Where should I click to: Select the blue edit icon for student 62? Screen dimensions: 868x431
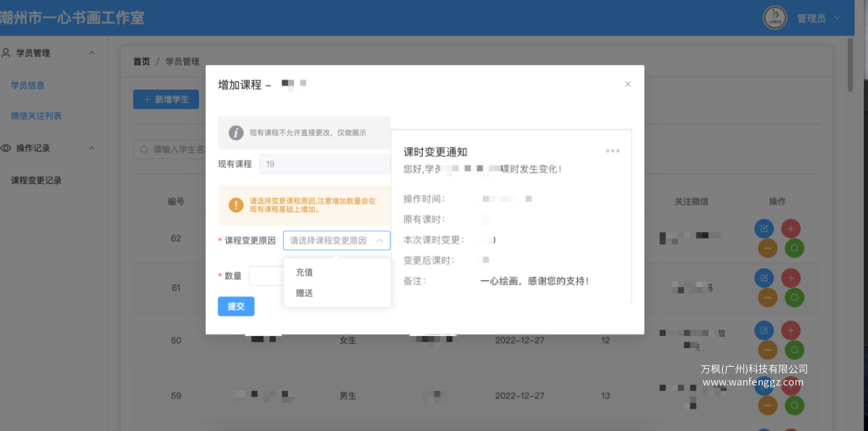point(764,228)
